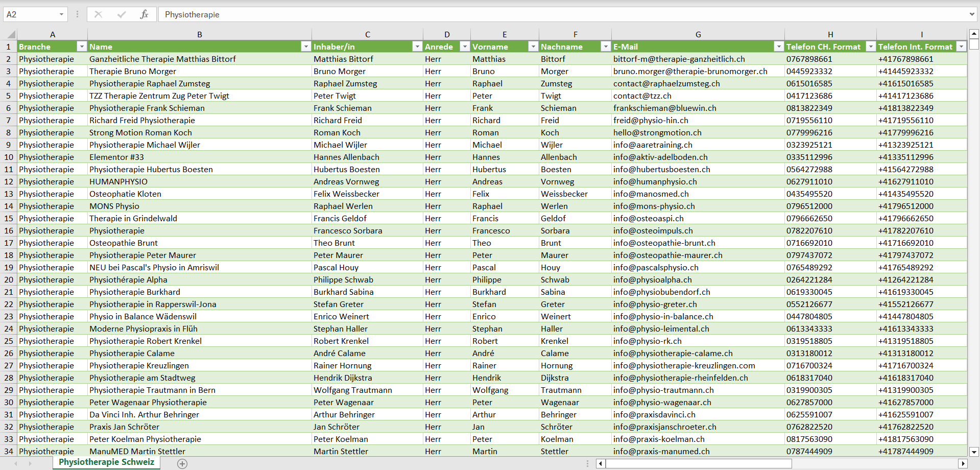Open the Telefon Int. Format filter dropdown

point(962,46)
